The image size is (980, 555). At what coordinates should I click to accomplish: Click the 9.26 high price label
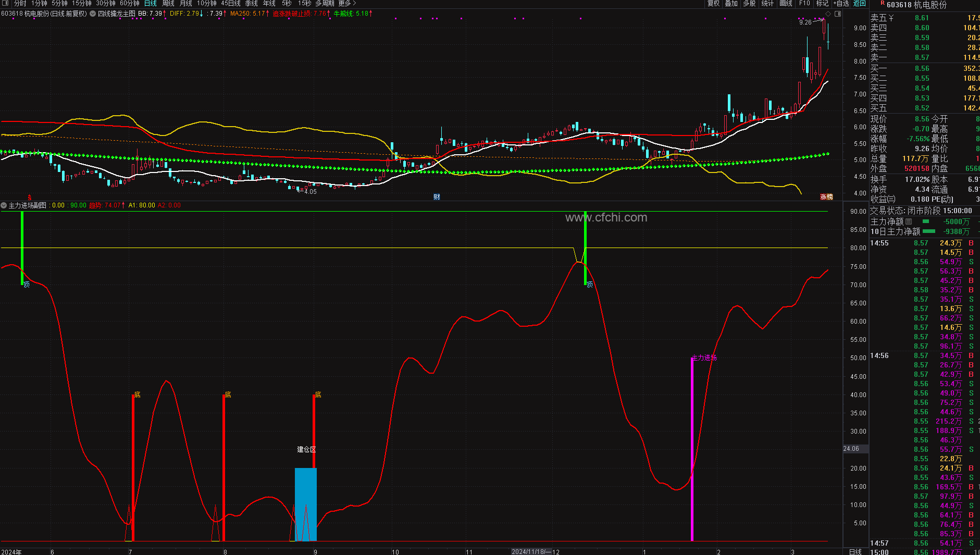[805, 22]
